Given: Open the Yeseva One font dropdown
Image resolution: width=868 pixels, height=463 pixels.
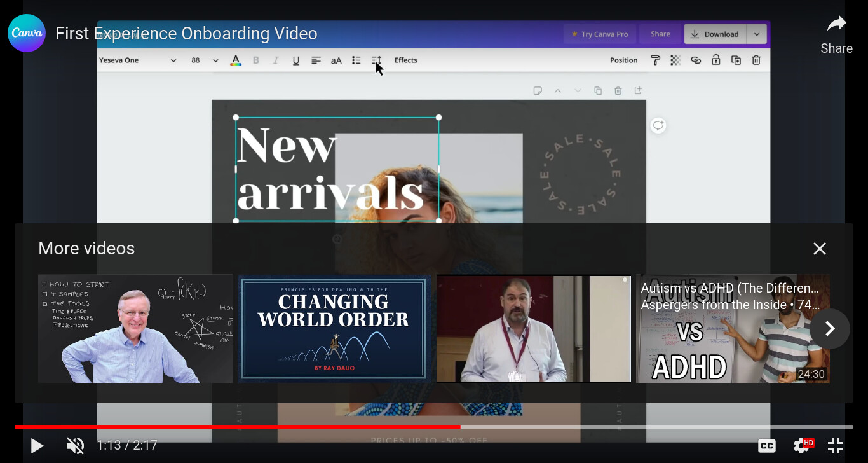Looking at the screenshot, I should coord(138,60).
